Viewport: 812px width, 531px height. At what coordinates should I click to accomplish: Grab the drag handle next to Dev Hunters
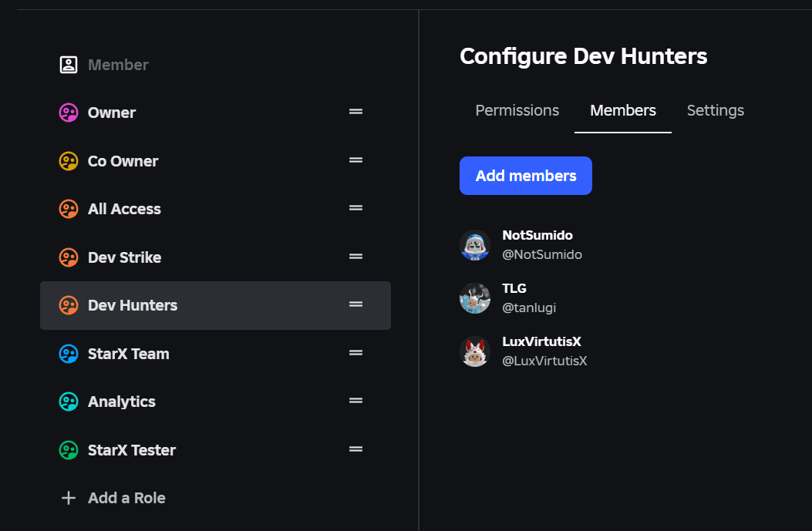pyautogui.click(x=355, y=304)
